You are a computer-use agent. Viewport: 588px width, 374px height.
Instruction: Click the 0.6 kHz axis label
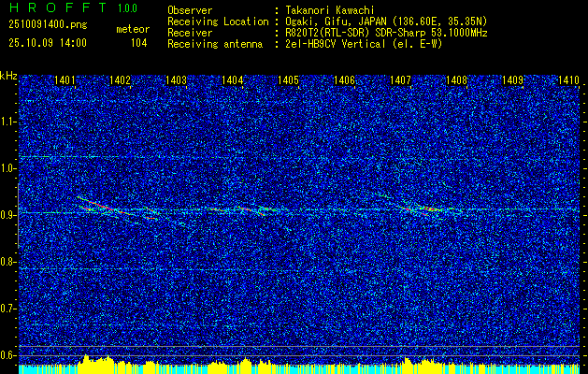pos(7,355)
